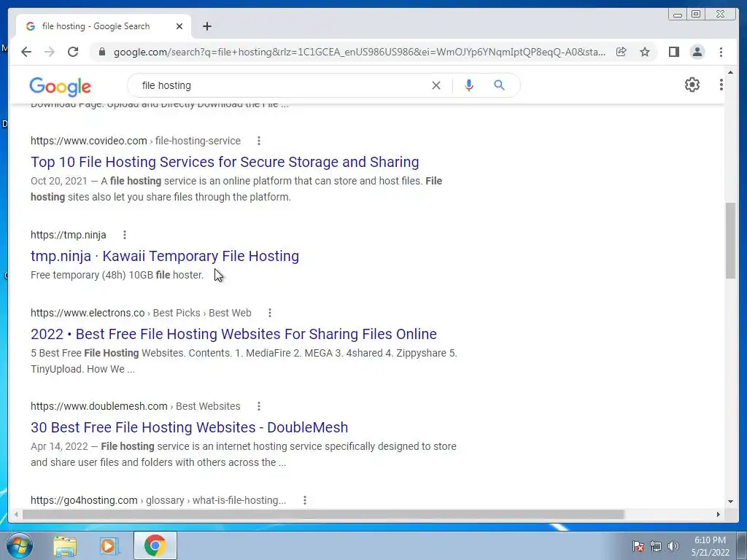This screenshot has height=560, width=747.
Task: Click the Chrome address bar URL
Action: coord(360,52)
